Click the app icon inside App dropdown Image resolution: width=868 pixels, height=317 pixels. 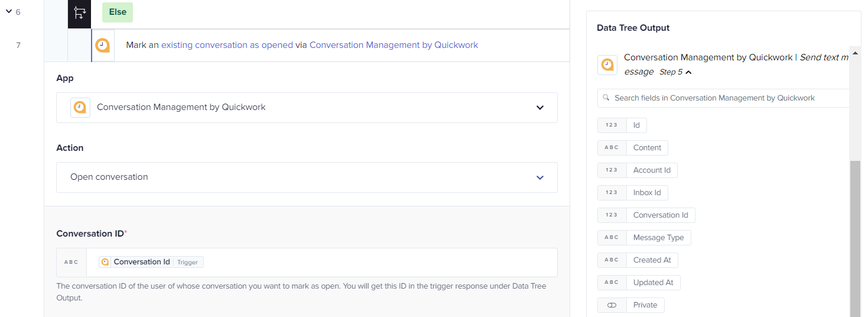[x=80, y=108]
